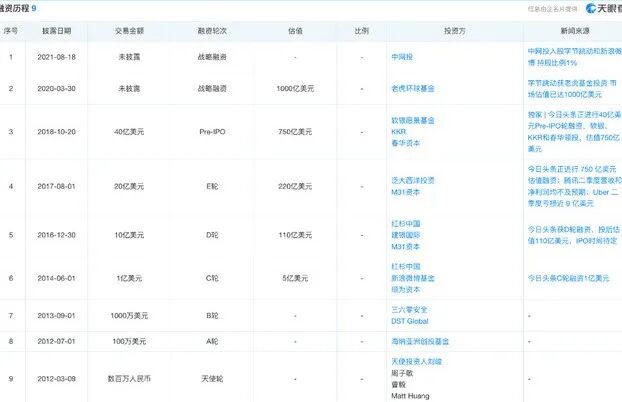Open investor link 新浪微博基金
Image resolution: width=622 pixels, height=402 pixels.
tap(413, 278)
